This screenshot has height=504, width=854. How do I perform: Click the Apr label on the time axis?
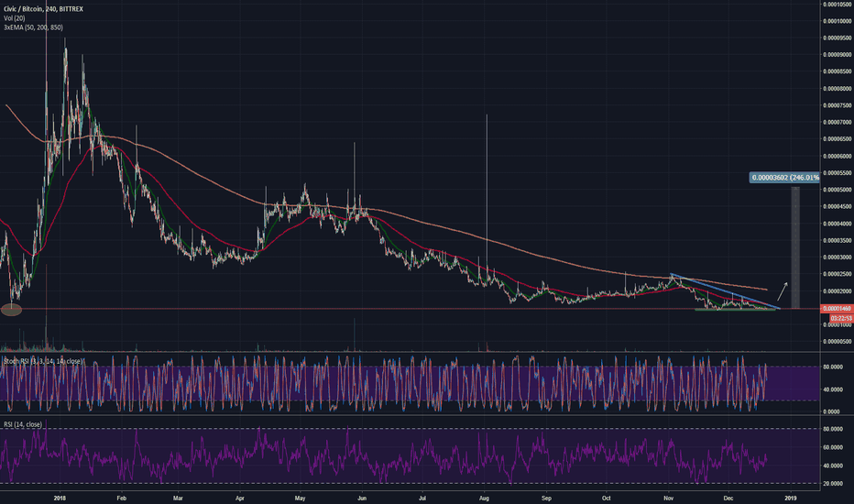pyautogui.click(x=240, y=498)
